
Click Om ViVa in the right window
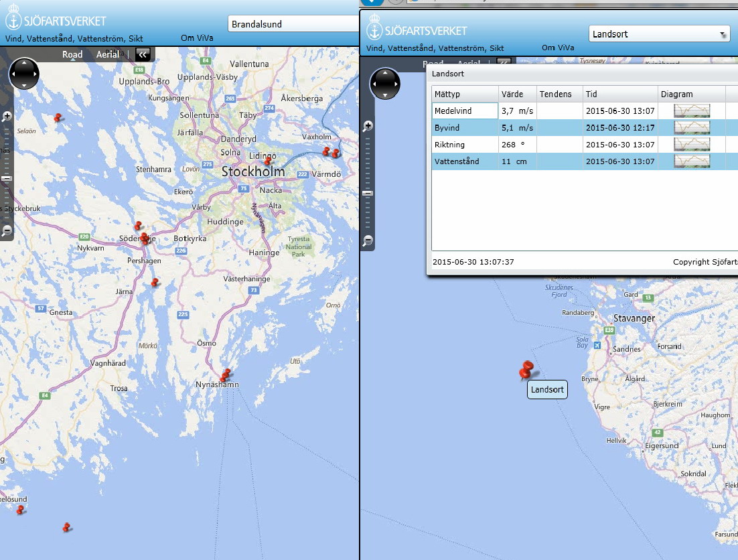(558, 48)
